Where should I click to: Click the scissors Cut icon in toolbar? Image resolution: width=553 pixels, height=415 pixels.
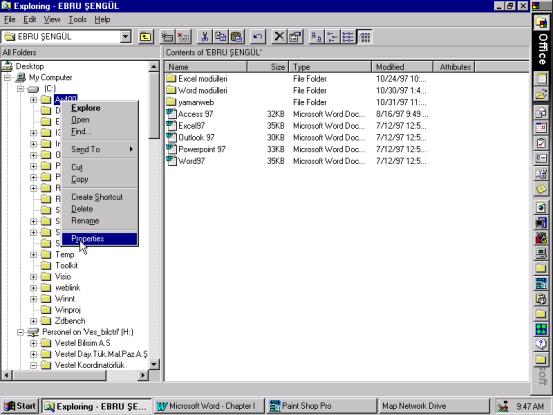coord(205,37)
